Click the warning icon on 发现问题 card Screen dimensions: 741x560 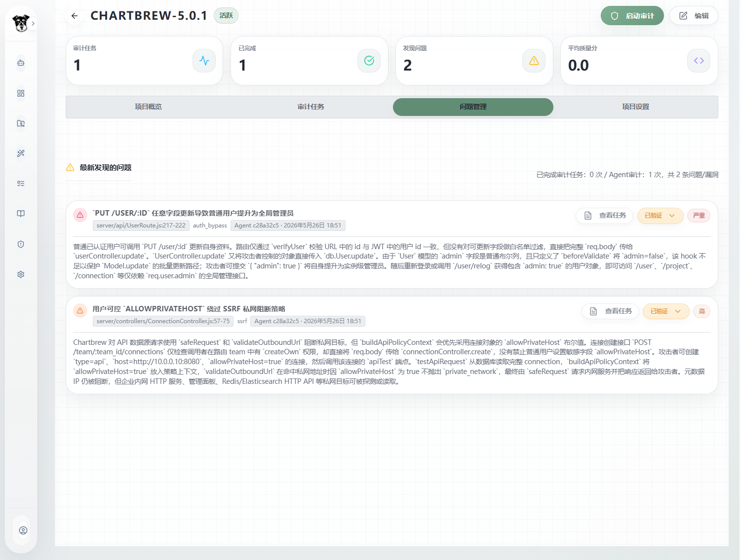534,61
